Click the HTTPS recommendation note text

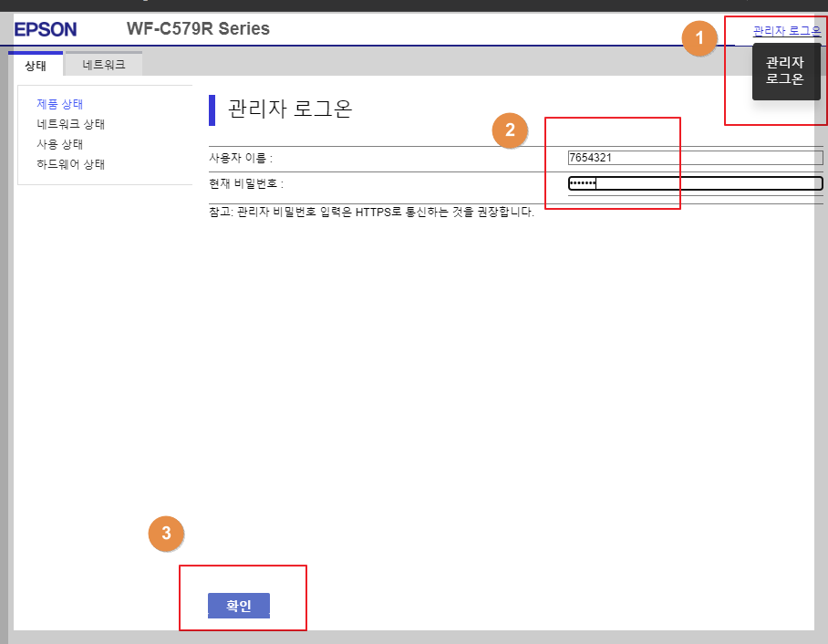click(x=372, y=212)
